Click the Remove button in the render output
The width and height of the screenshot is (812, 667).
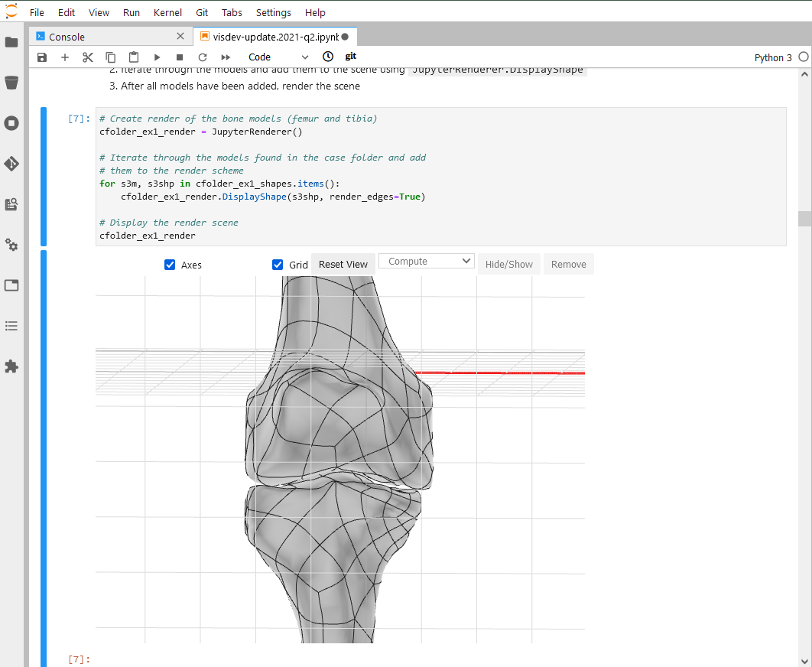pos(568,264)
